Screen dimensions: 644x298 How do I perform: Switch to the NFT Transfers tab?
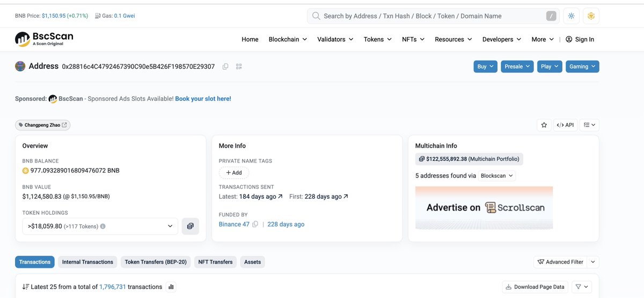tap(215, 262)
